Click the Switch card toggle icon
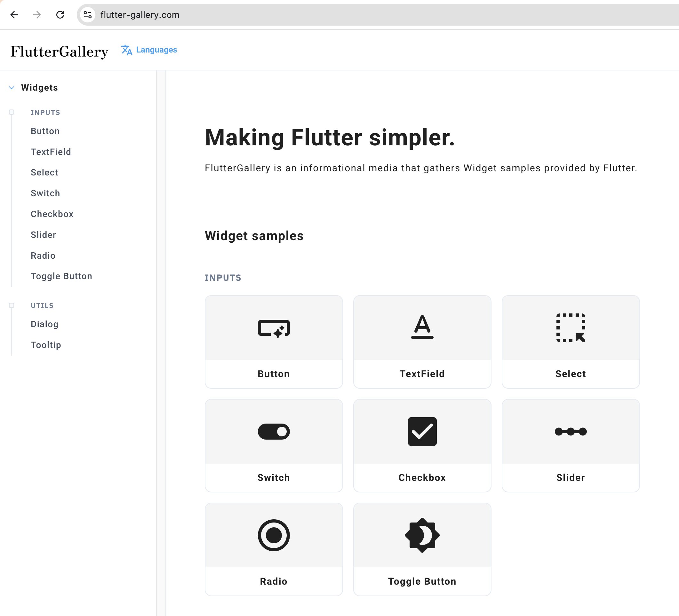Screen dimensions: 679x616 [x=274, y=432]
